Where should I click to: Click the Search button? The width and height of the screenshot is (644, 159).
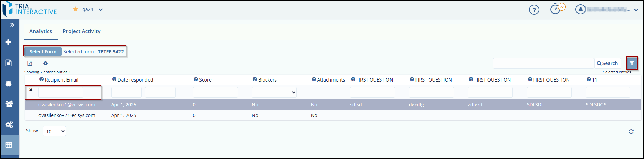(608, 63)
